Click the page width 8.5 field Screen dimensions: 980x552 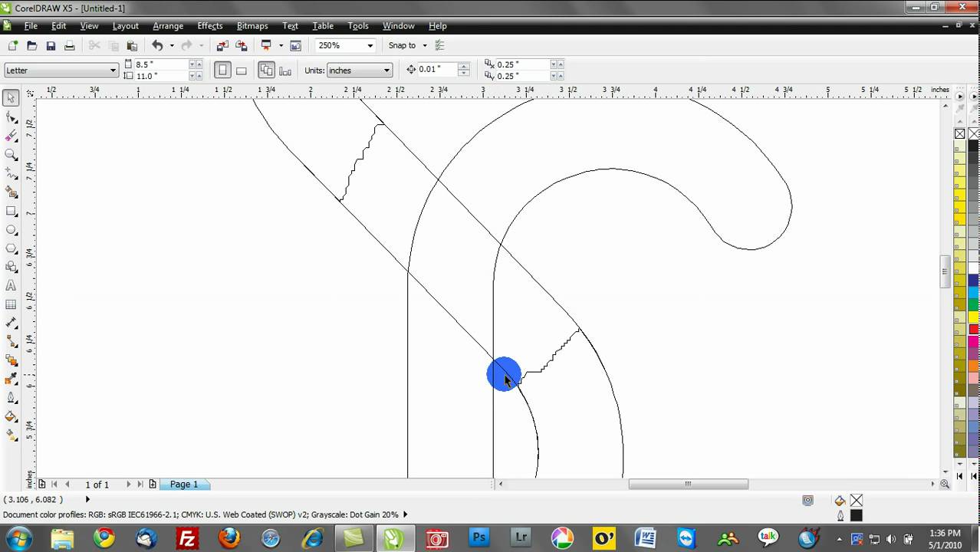[x=161, y=65]
